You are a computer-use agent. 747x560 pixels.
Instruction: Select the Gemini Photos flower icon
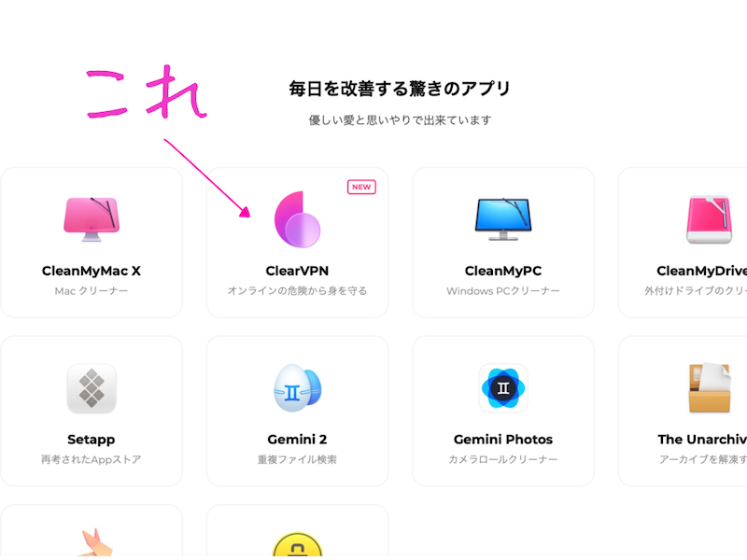[503, 388]
